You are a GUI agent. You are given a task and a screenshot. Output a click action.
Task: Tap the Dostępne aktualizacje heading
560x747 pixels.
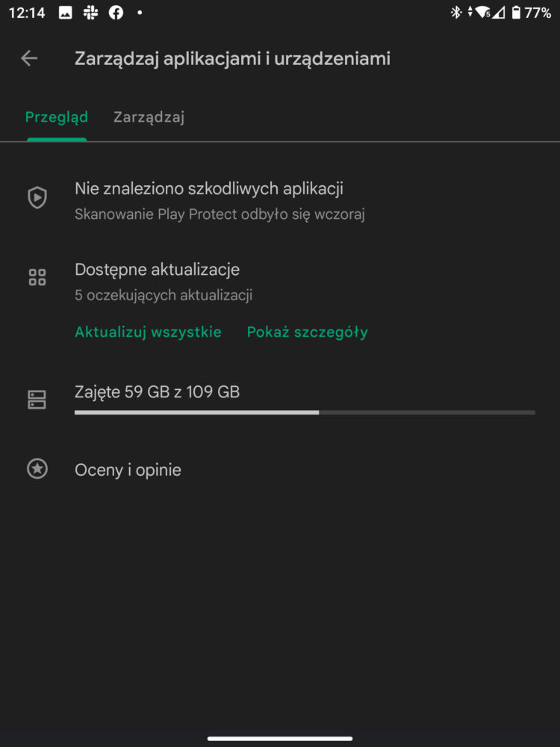[157, 270]
